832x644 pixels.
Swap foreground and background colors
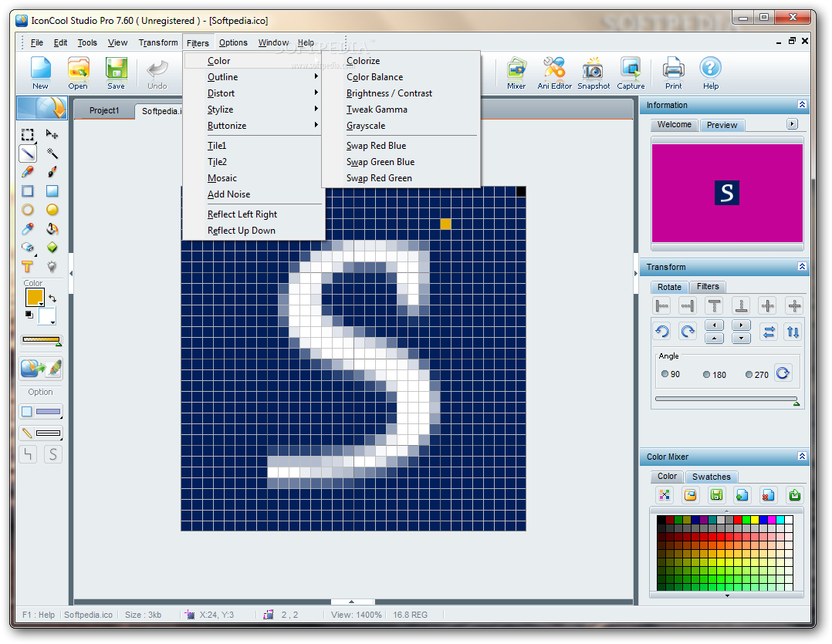click(x=52, y=298)
